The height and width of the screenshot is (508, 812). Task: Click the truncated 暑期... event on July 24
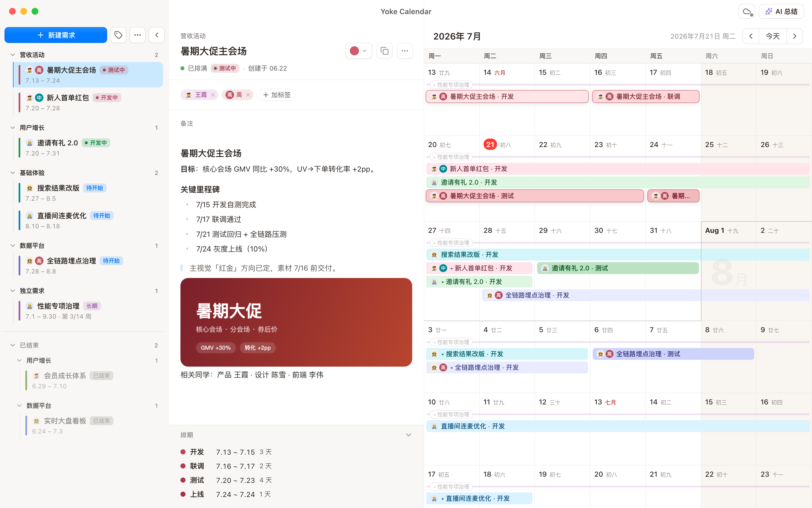click(x=673, y=196)
